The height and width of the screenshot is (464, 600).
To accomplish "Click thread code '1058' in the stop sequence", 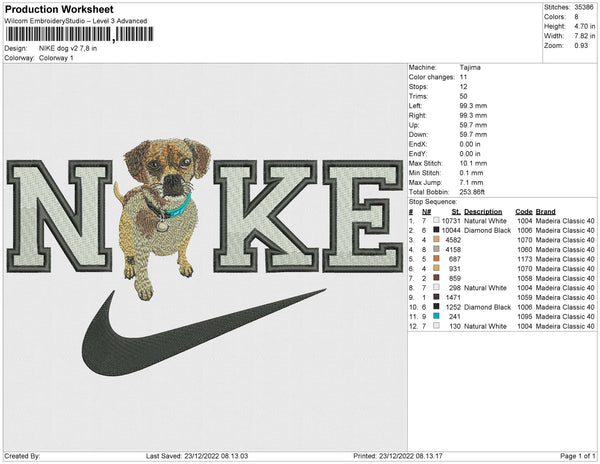I will coord(525,278).
